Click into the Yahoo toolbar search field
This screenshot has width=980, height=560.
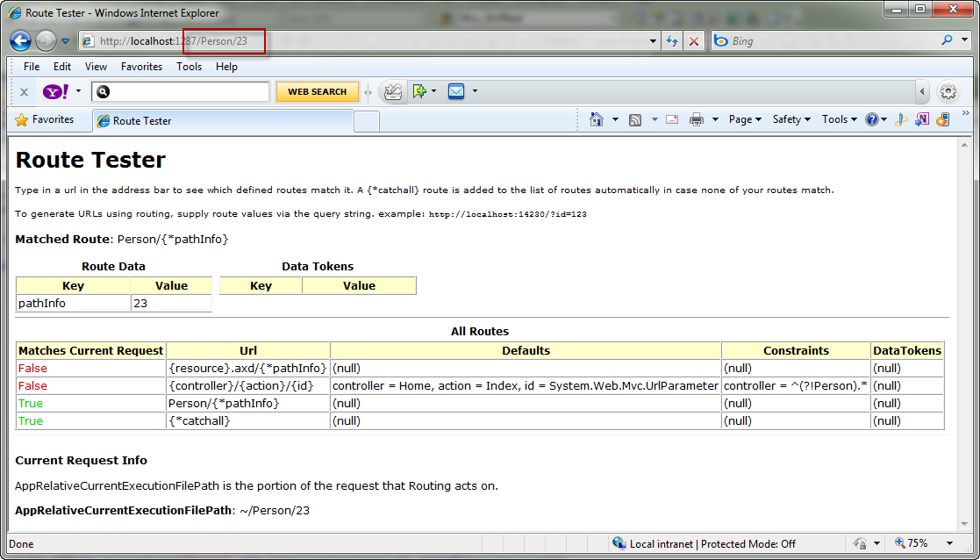180,92
